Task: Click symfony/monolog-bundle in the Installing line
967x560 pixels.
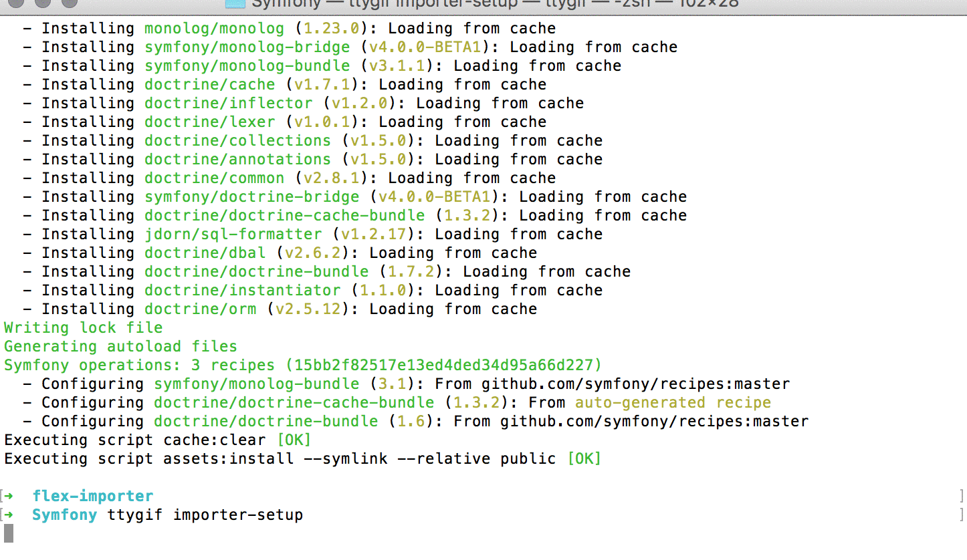Action: [247, 66]
